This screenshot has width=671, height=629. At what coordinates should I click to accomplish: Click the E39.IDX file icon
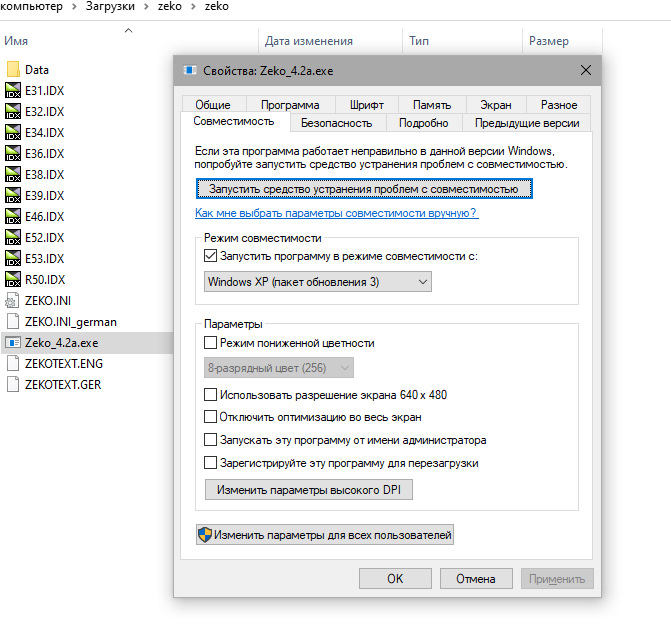(13, 195)
